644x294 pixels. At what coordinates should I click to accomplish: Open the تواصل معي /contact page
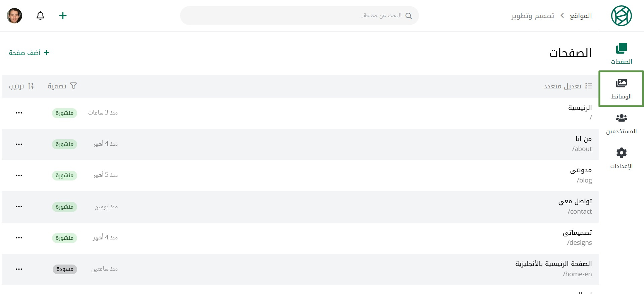tap(300, 207)
